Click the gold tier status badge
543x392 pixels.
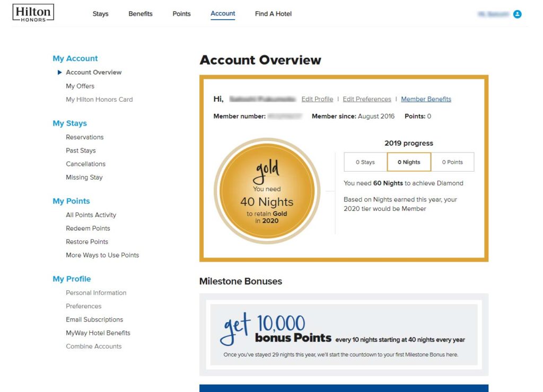point(267,191)
